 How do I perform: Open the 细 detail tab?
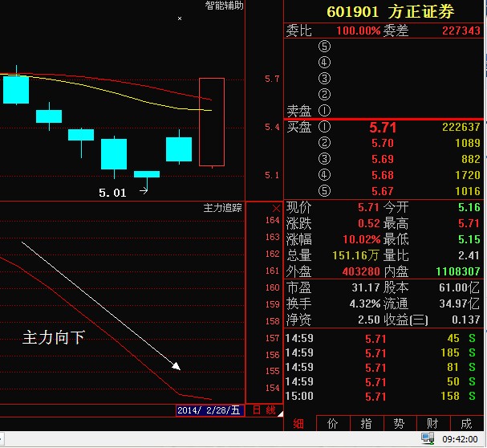(x=298, y=424)
